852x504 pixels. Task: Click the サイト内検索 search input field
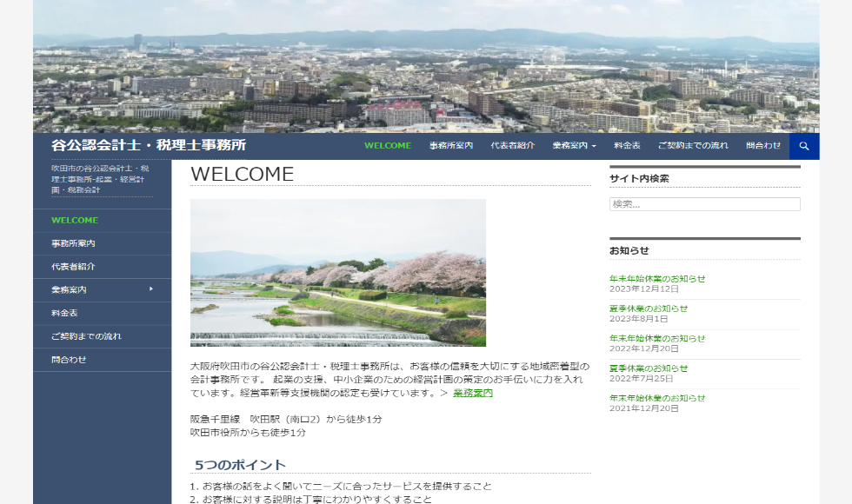[704, 204]
